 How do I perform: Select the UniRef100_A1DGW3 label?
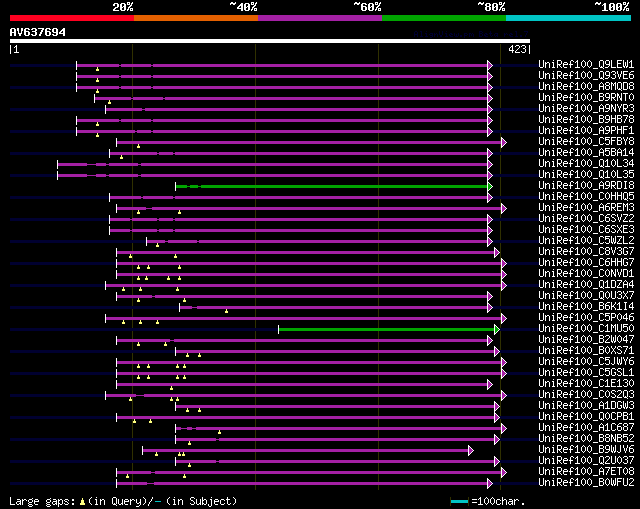pyautogui.click(x=586, y=406)
